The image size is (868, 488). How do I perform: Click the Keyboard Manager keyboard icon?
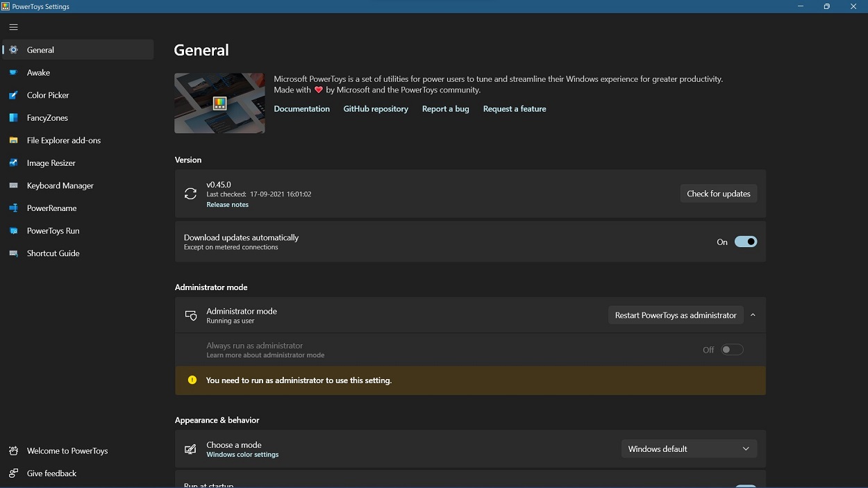pos(13,185)
